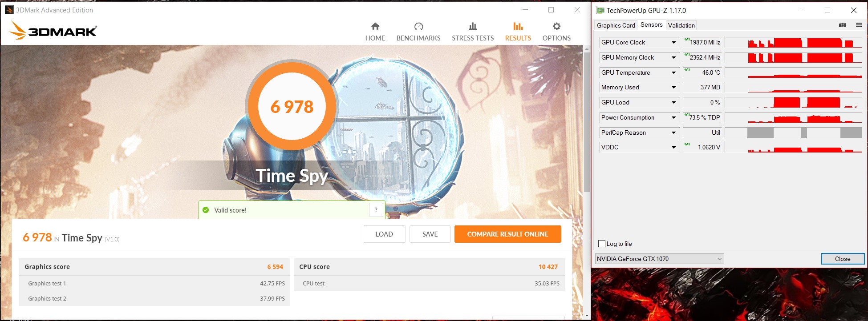Viewport: 868px width, 321px height.
Task: Click the GPU-Z title bar app icon
Action: coord(600,10)
